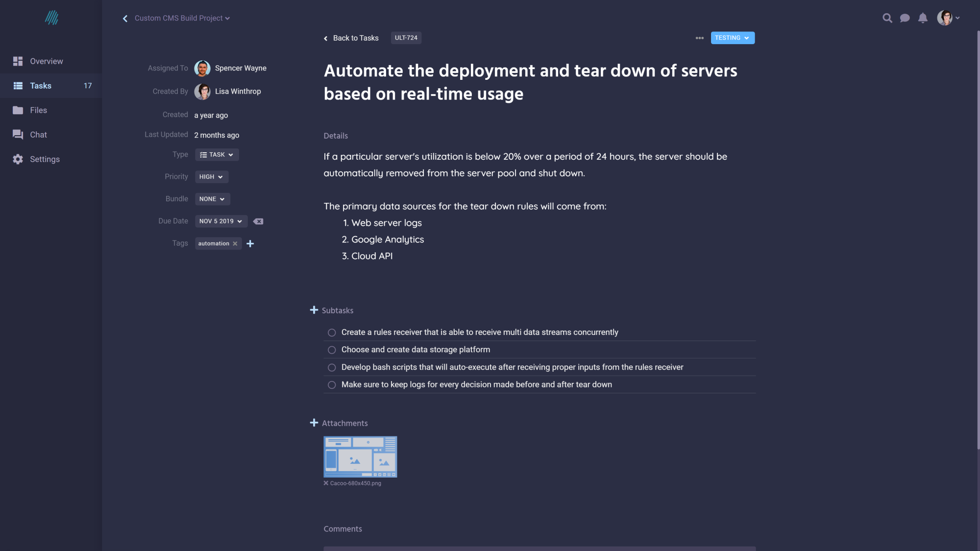Click 'Web server logs' list item

coord(386,223)
